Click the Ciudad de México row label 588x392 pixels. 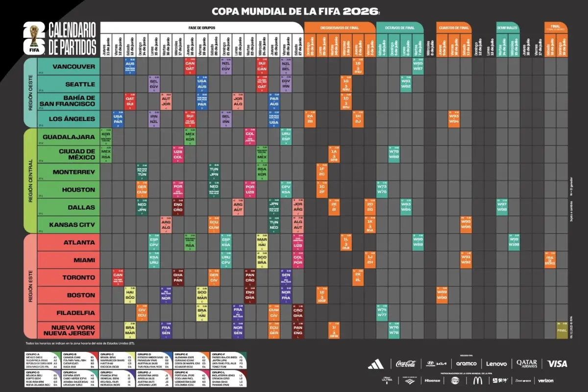coord(68,154)
